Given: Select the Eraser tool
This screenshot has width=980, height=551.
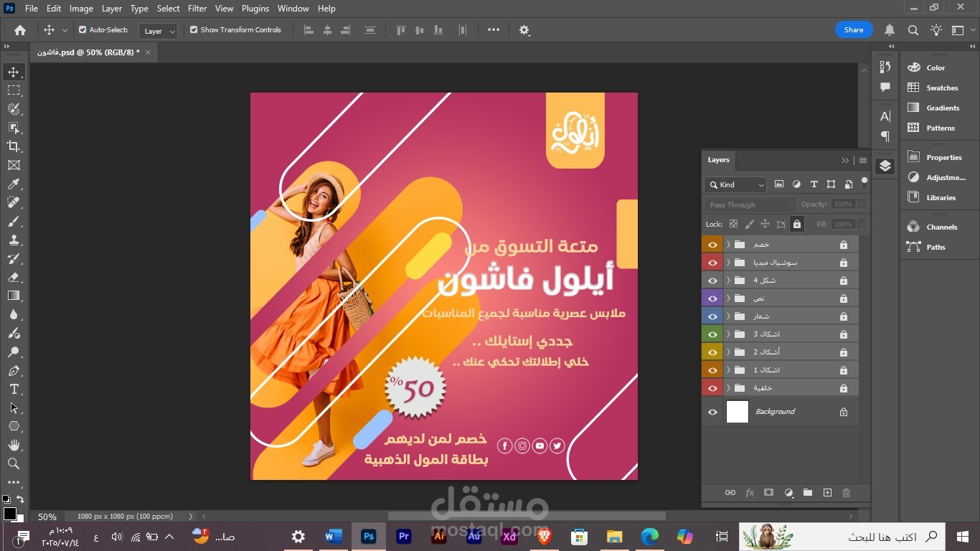Looking at the screenshot, I should point(14,277).
